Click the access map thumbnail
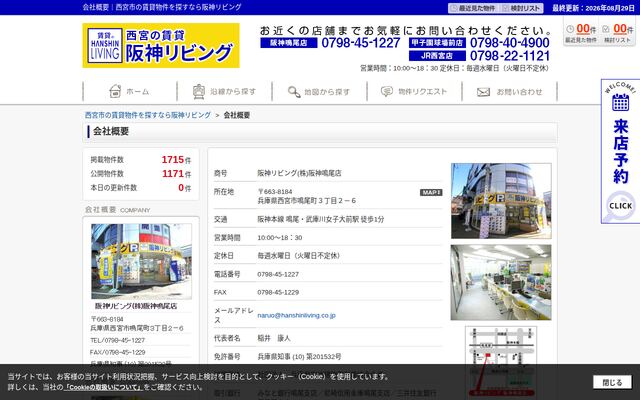This screenshot has width=640, height=400. coord(501,361)
